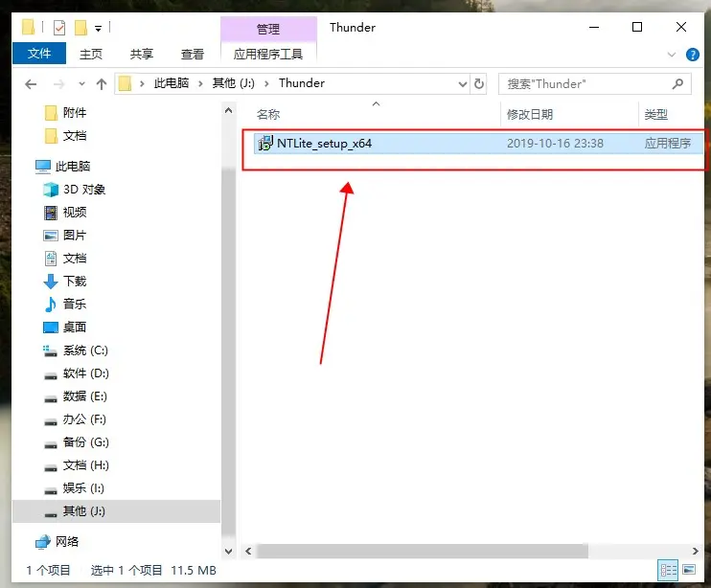Viewport: 711px width, 588px height.
Task: Expand the chevron after 其他 (J:) in address bar
Action: click(266, 84)
